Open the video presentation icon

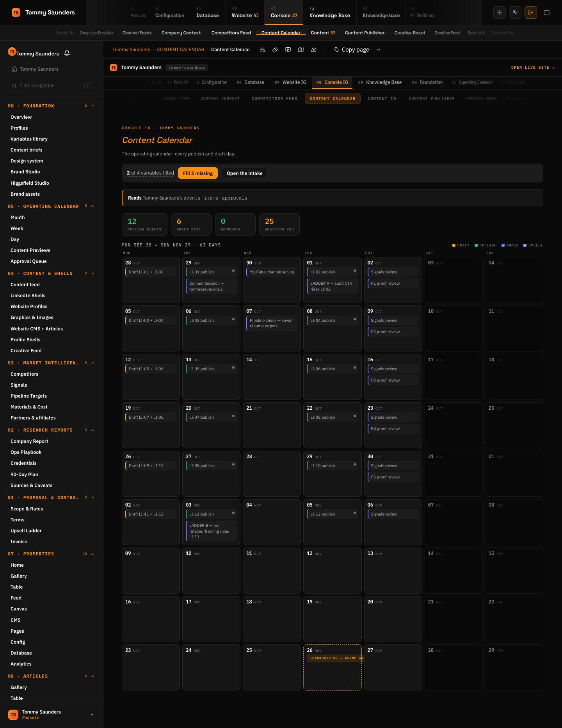(x=288, y=50)
